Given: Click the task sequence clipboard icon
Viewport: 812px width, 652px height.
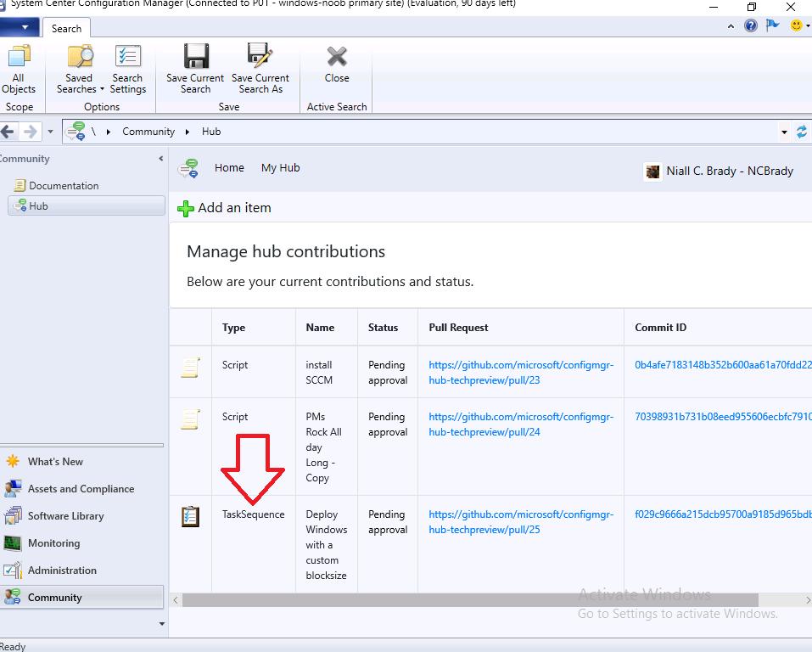Looking at the screenshot, I should [x=191, y=516].
